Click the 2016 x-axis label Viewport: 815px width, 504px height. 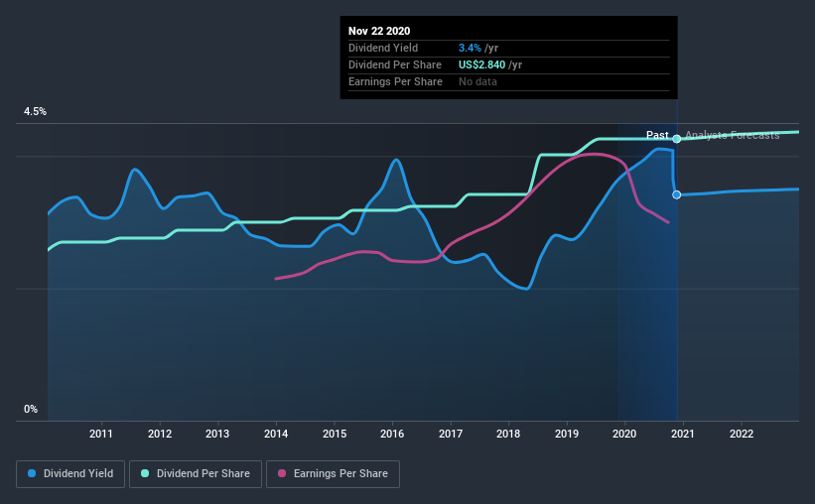[x=392, y=434]
